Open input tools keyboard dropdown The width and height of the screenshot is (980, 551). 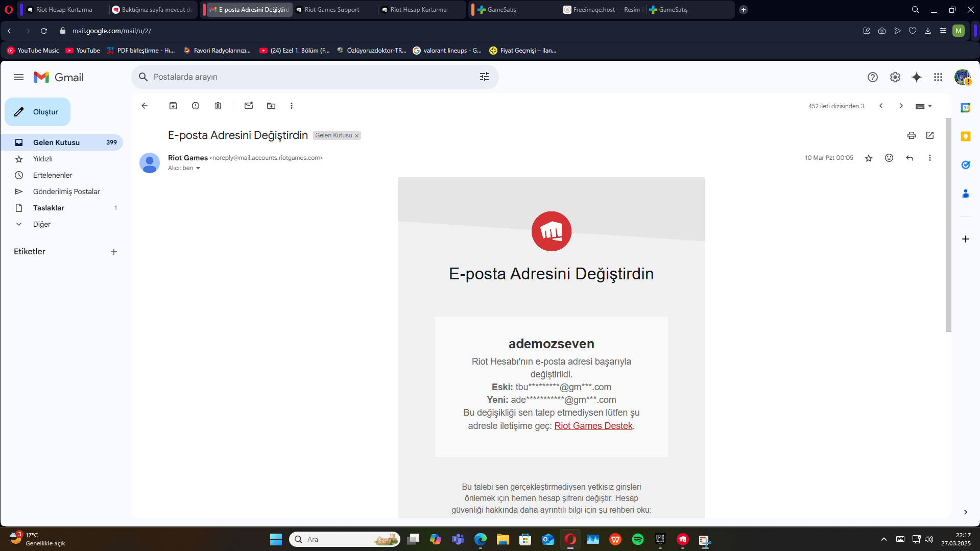coord(924,106)
